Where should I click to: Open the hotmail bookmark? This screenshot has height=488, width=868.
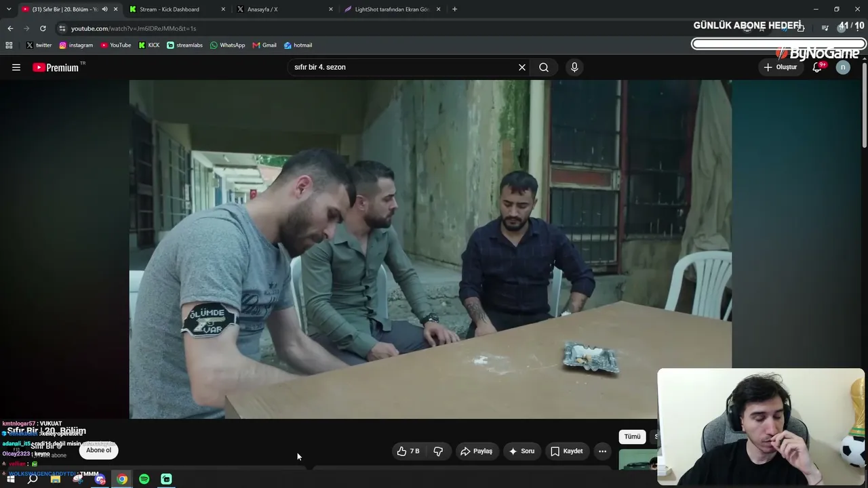tap(298, 45)
